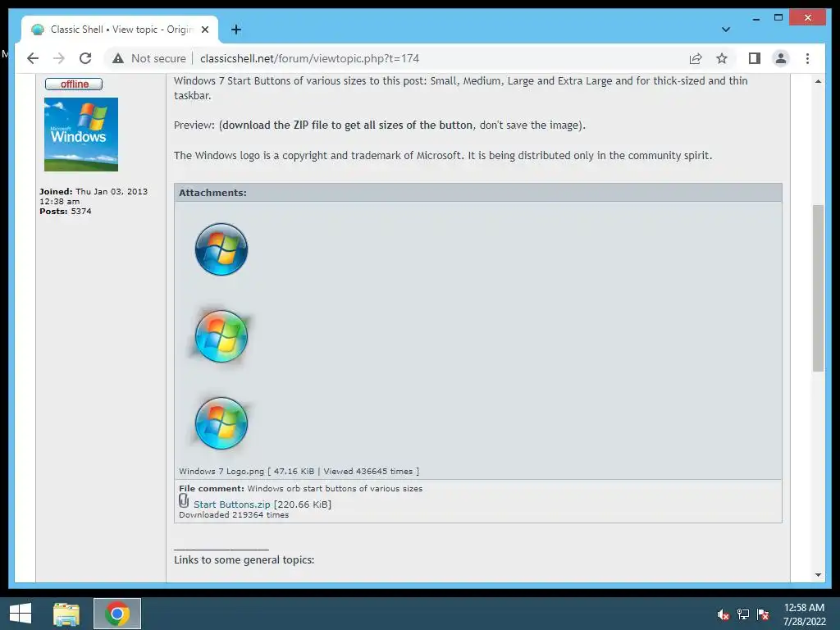Click the 'Attachments:' header

pos(212,193)
